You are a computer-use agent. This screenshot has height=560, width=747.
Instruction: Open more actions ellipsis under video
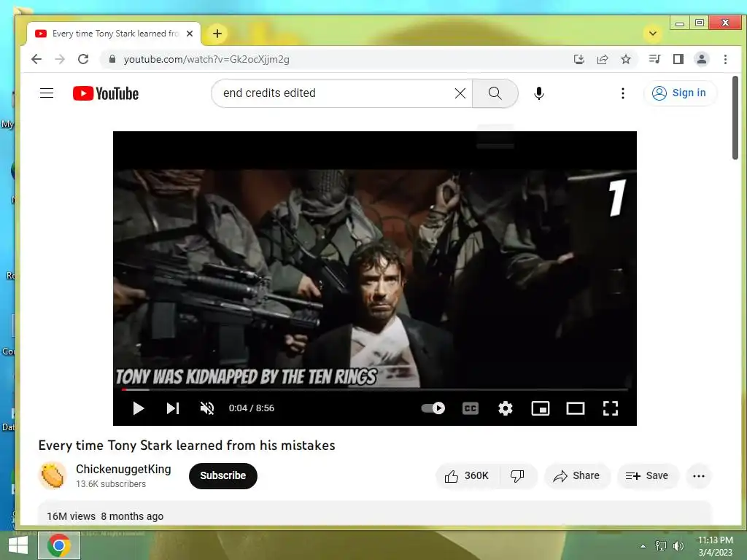click(699, 475)
